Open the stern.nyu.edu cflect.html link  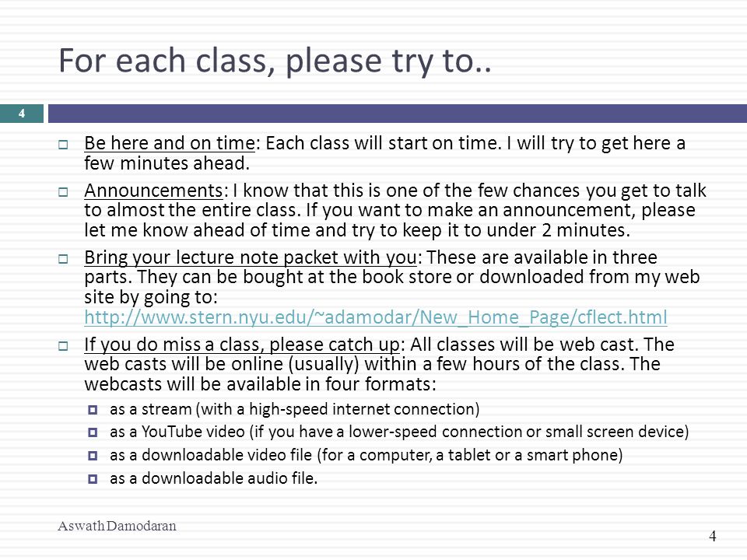[x=375, y=317]
